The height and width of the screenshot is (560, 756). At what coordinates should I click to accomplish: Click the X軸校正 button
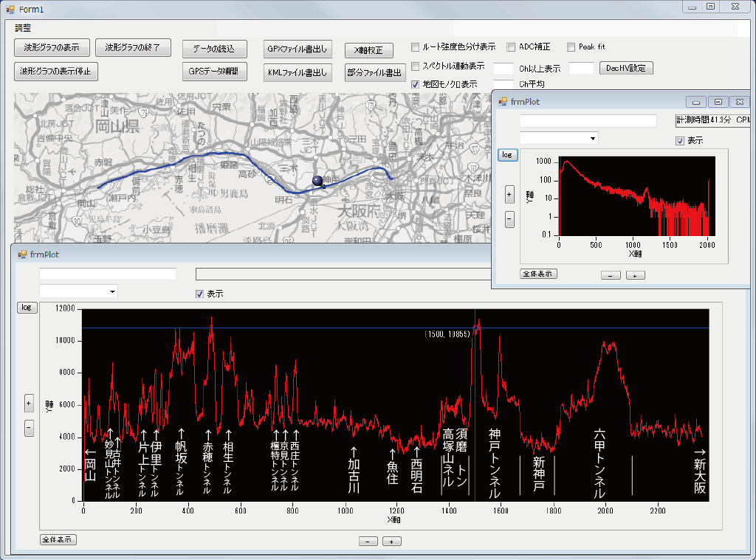tap(369, 51)
